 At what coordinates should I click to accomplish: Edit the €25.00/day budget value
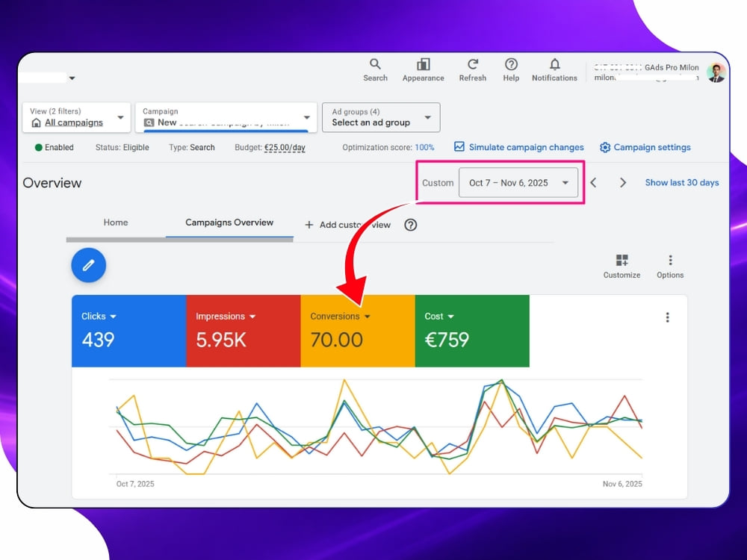click(x=285, y=148)
